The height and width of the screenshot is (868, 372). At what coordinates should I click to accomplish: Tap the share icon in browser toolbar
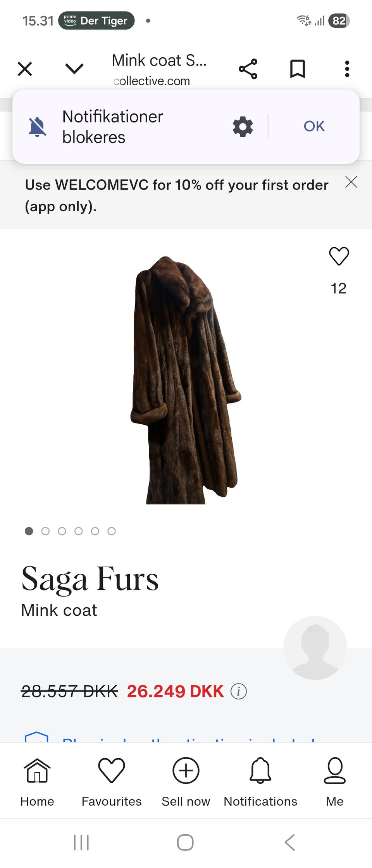248,69
